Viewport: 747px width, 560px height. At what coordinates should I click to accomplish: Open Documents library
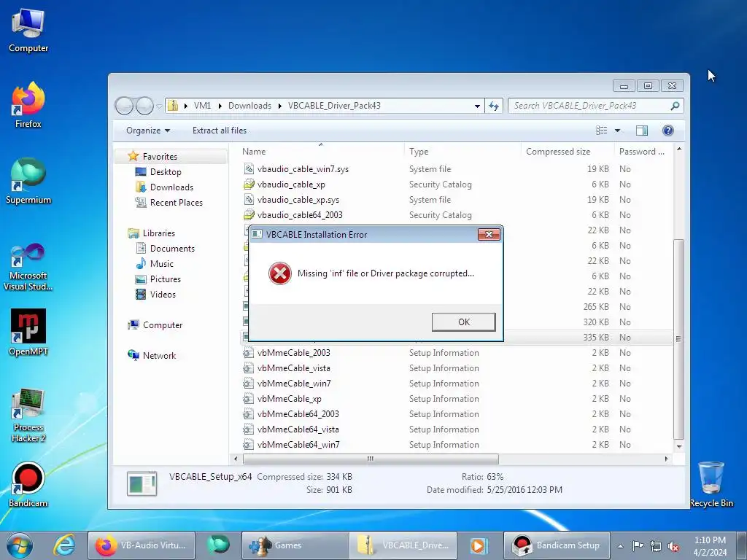click(x=172, y=249)
